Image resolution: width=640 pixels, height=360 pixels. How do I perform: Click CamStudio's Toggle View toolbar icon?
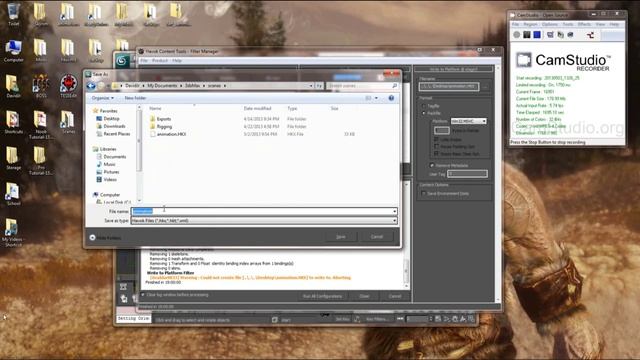point(550,35)
